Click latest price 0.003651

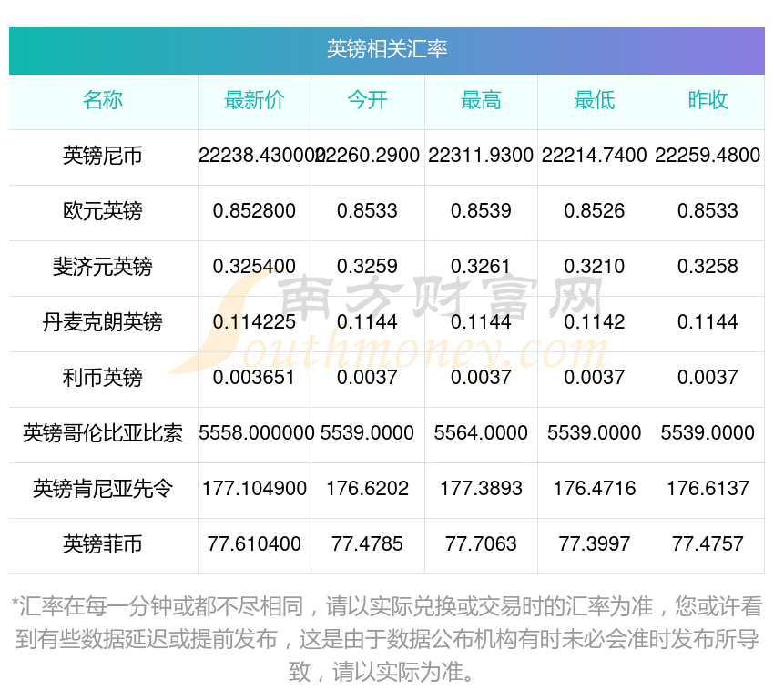point(254,378)
